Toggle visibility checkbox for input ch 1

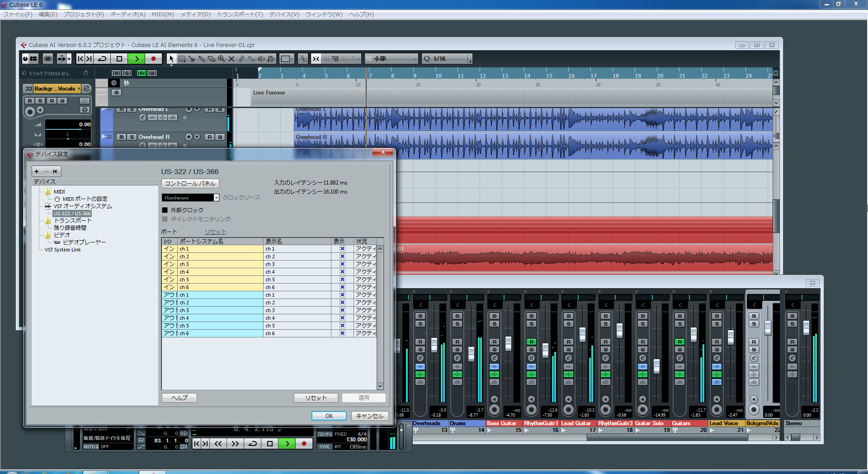[342, 249]
